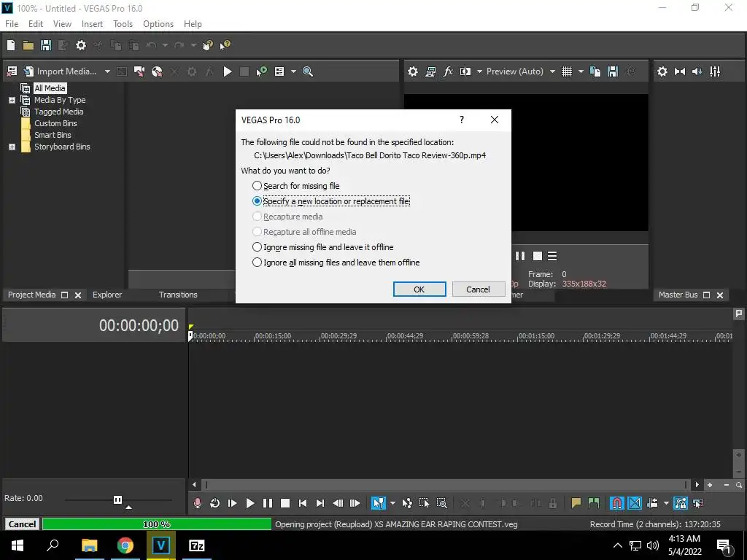
Task: Click the playback Rate slider handle
Action: click(117, 499)
